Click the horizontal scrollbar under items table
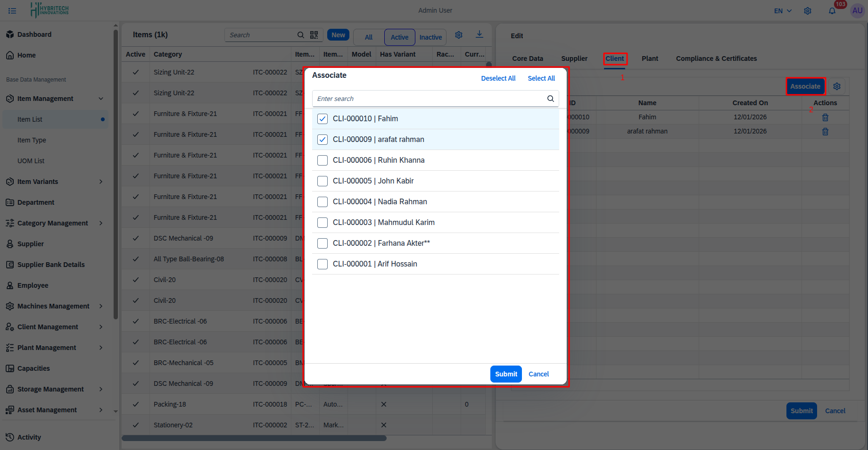868x450 pixels. click(x=255, y=438)
